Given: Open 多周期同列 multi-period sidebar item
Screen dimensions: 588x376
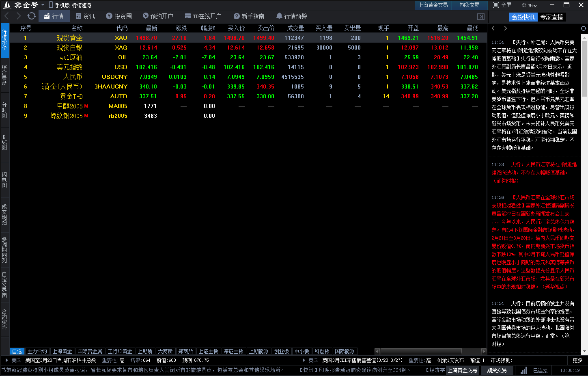Looking at the screenshot, I should click(4, 250).
